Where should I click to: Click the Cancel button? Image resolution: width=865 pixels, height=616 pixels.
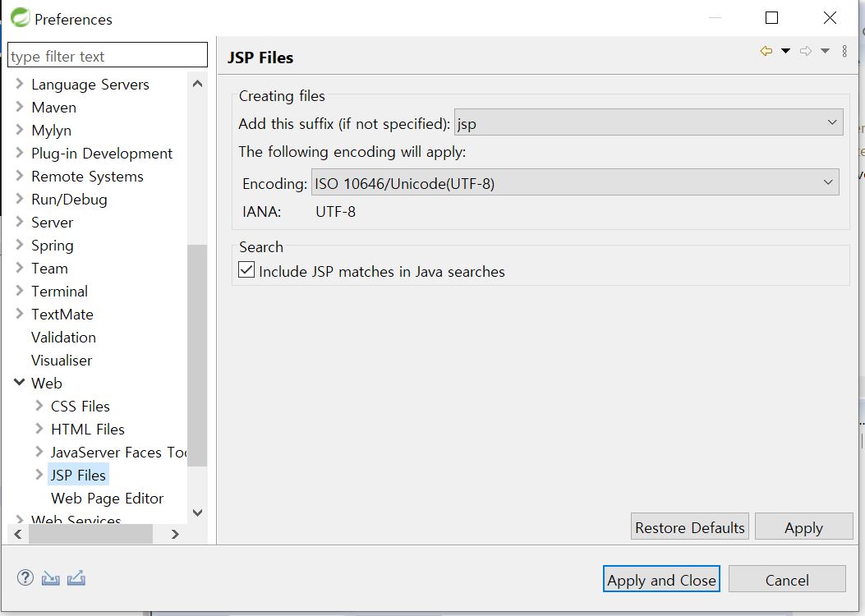787,579
